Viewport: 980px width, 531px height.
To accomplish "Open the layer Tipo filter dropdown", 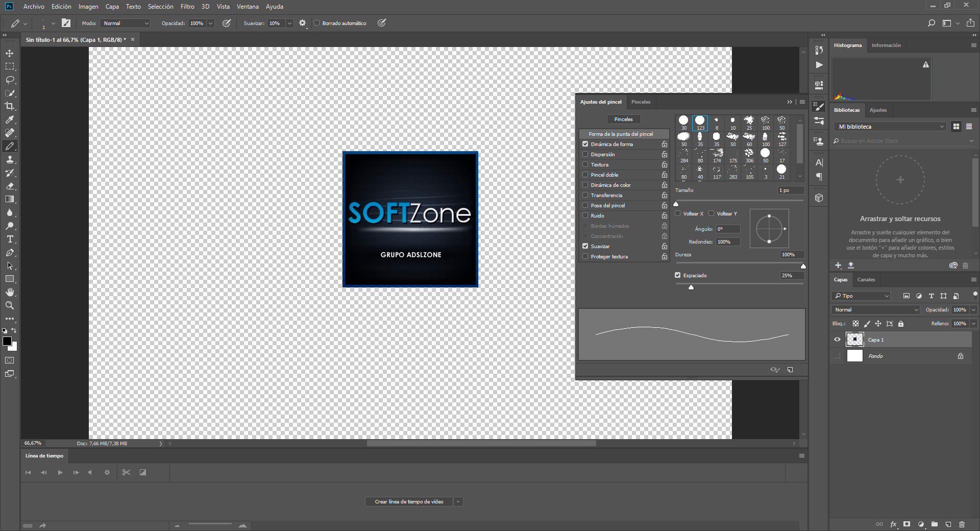I will tap(861, 296).
